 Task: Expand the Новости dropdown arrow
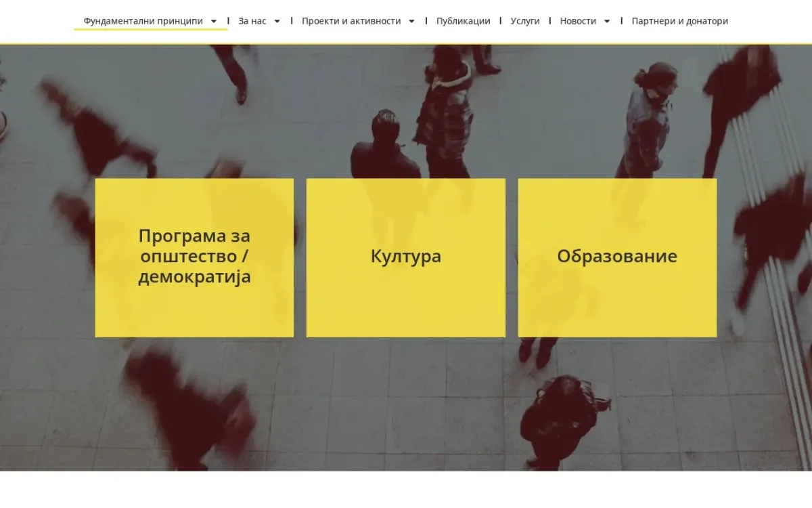(607, 22)
